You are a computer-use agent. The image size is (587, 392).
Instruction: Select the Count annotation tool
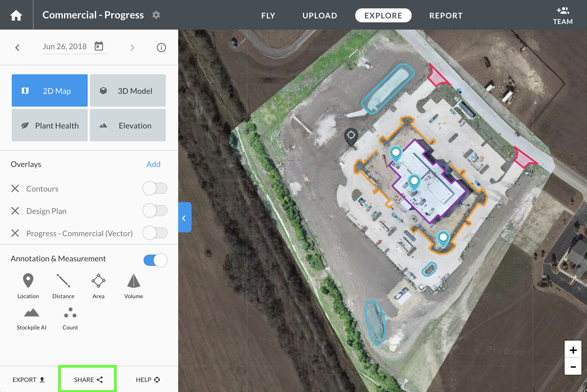(70, 319)
